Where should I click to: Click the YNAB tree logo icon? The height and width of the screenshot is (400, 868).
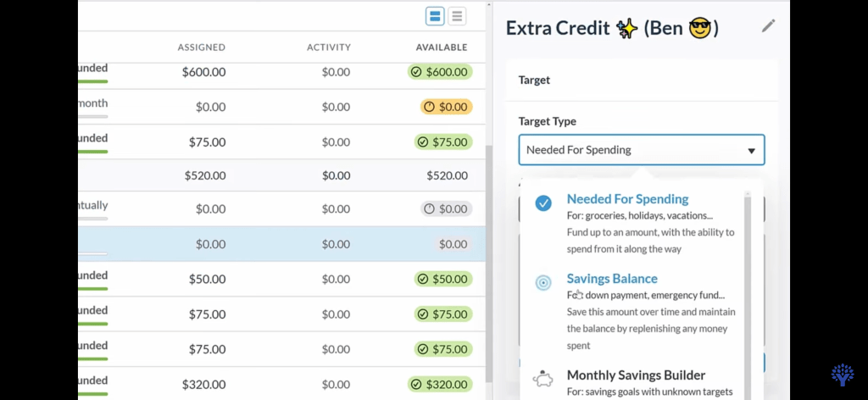[842, 375]
